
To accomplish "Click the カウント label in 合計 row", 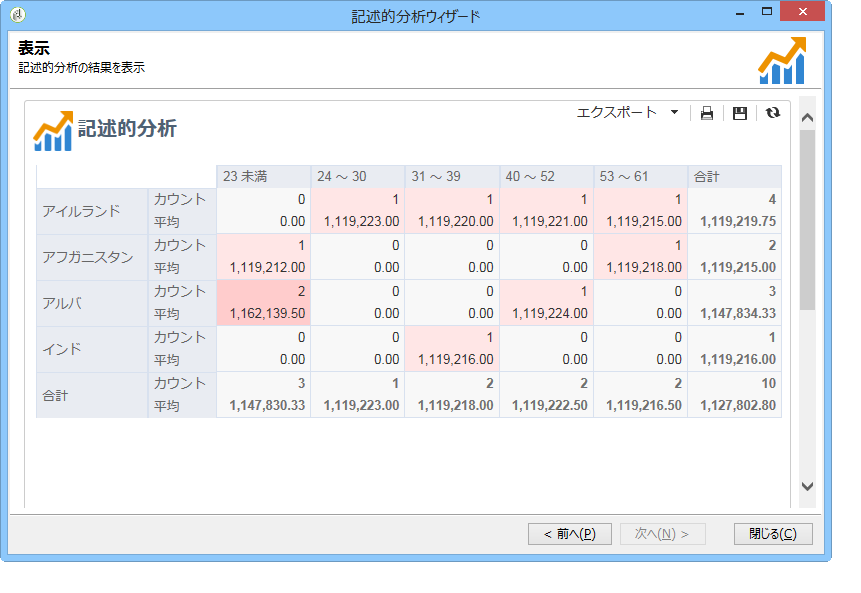I will pos(180,383).
